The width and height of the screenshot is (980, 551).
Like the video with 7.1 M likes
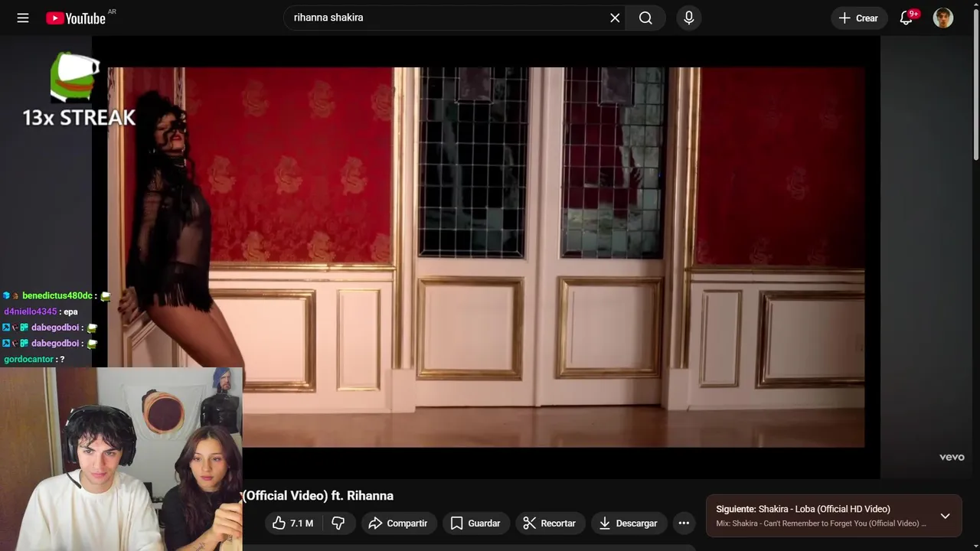(292, 523)
